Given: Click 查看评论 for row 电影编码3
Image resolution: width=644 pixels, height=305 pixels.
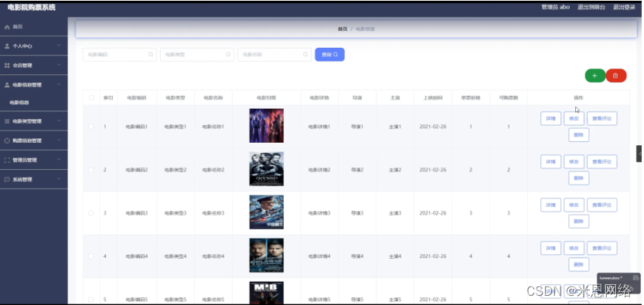Looking at the screenshot, I should point(601,205).
